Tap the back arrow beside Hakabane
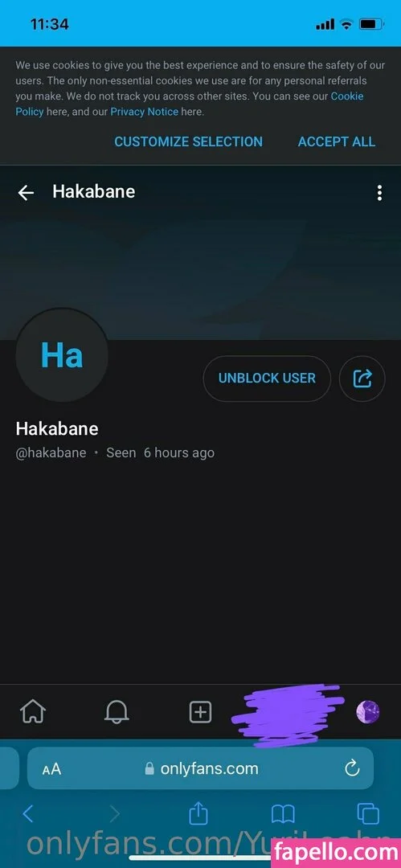401x868 pixels. coord(26,193)
